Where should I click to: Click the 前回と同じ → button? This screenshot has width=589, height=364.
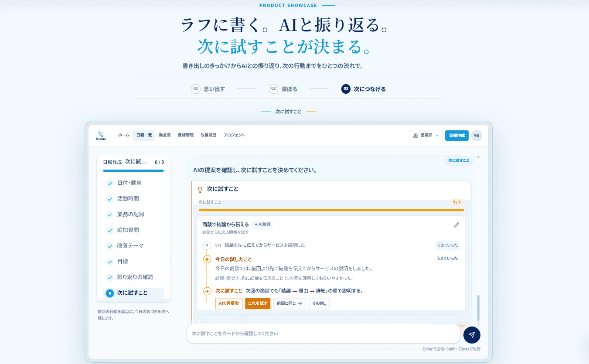coord(289,303)
